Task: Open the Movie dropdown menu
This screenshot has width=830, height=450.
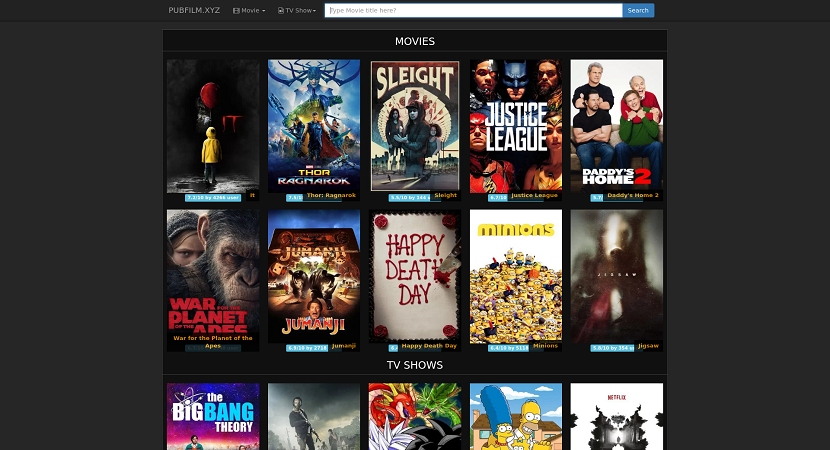Action: coord(249,11)
